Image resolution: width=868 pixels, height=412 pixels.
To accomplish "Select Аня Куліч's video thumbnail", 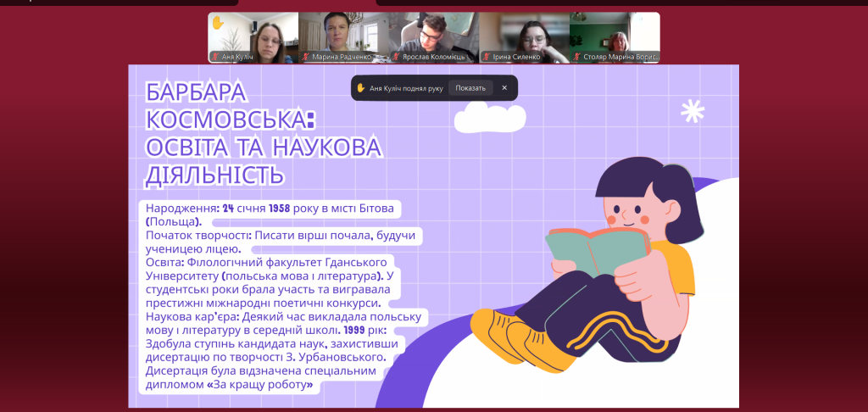I will (253, 34).
